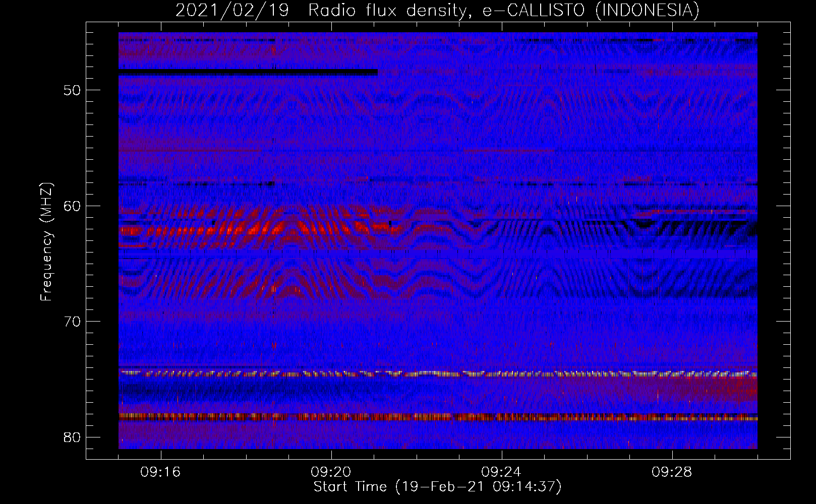816x504 pixels.
Task: Click the 50 frequency tick label
Action: [73, 90]
